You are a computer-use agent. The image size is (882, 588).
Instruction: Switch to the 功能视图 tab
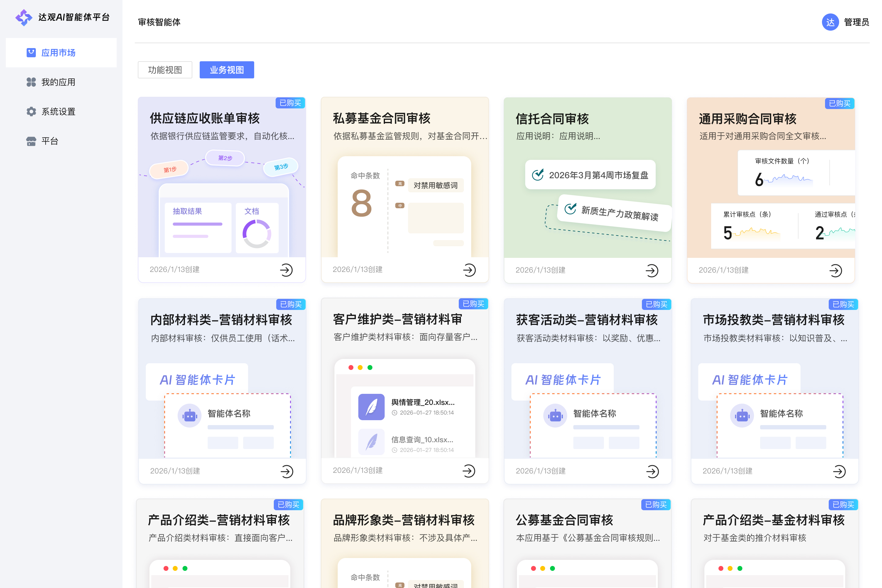pyautogui.click(x=165, y=70)
